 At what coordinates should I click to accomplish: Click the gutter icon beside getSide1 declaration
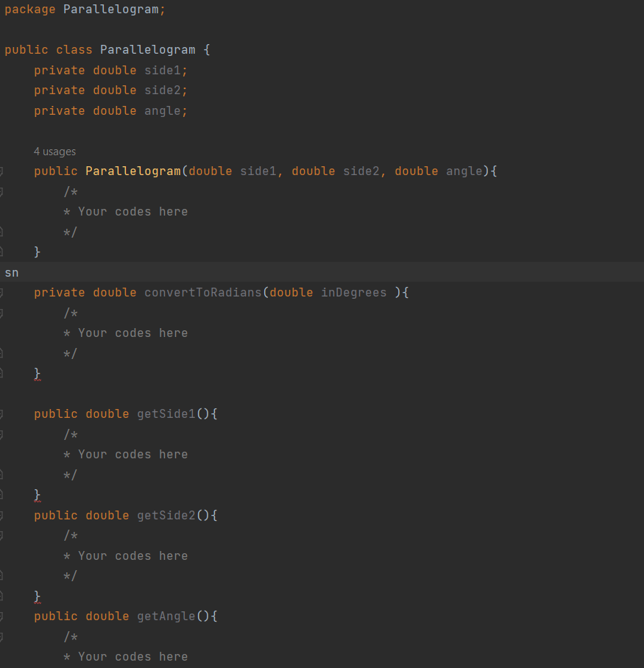3,413
